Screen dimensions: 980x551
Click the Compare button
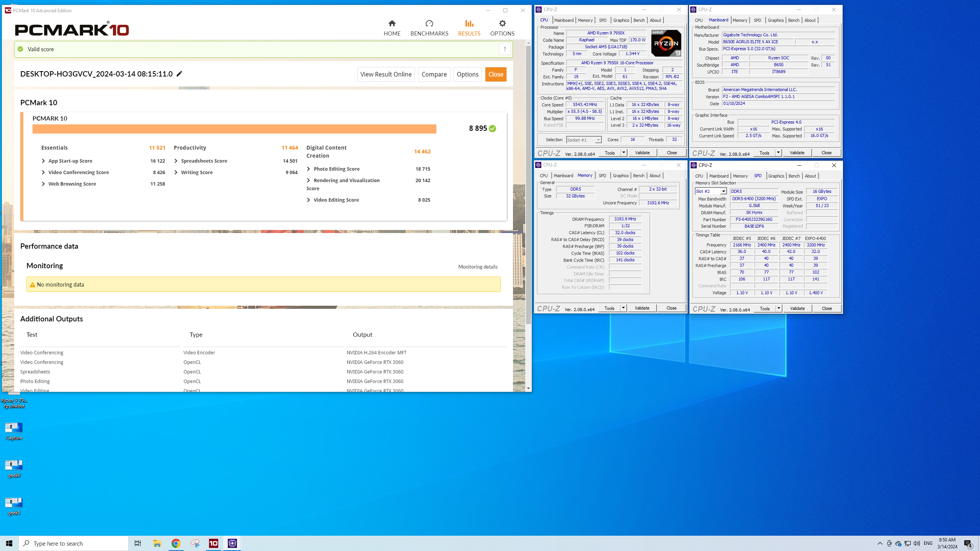click(x=434, y=74)
